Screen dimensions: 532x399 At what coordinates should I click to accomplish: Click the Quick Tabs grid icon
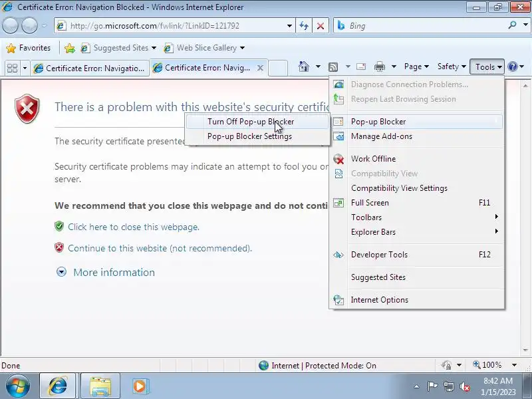(x=12, y=68)
